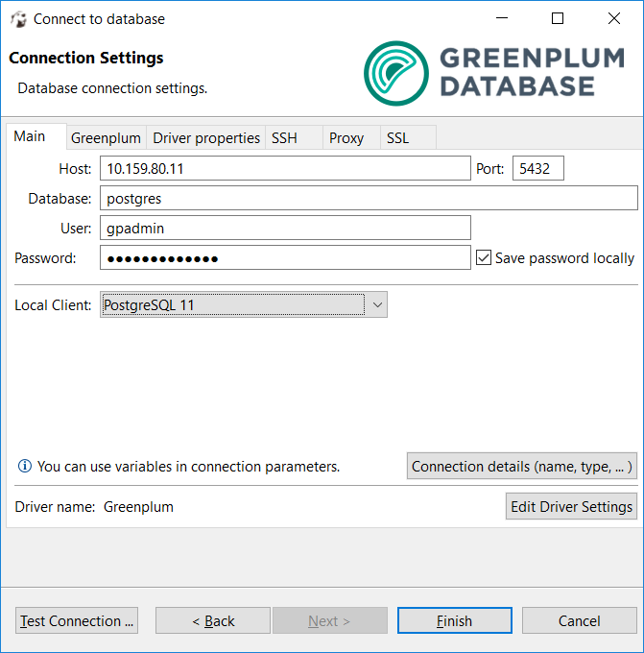Click the Greenplum Database logo
644x653 pixels.
pos(494,73)
